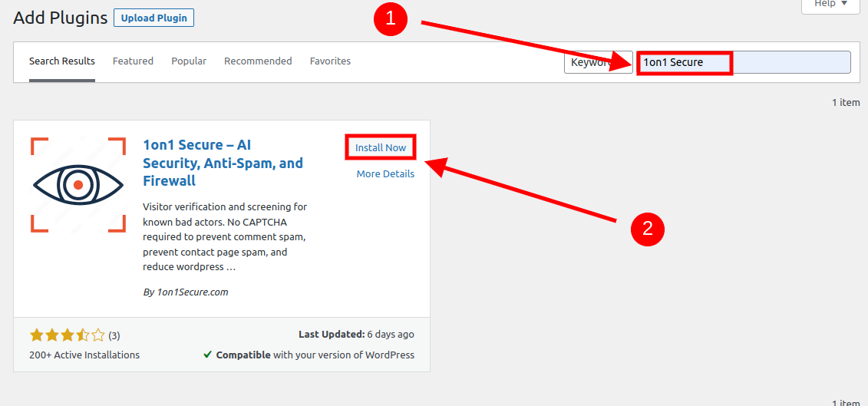Open the Help dropdown
Screen dimensions: 868x406
[x=831, y=4]
